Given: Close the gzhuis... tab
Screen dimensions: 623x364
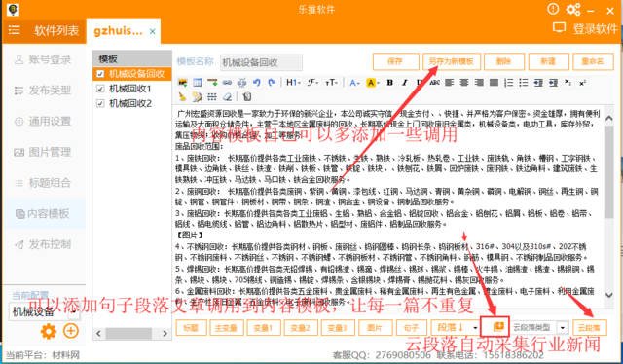Looking at the screenshot, I should (x=152, y=31).
